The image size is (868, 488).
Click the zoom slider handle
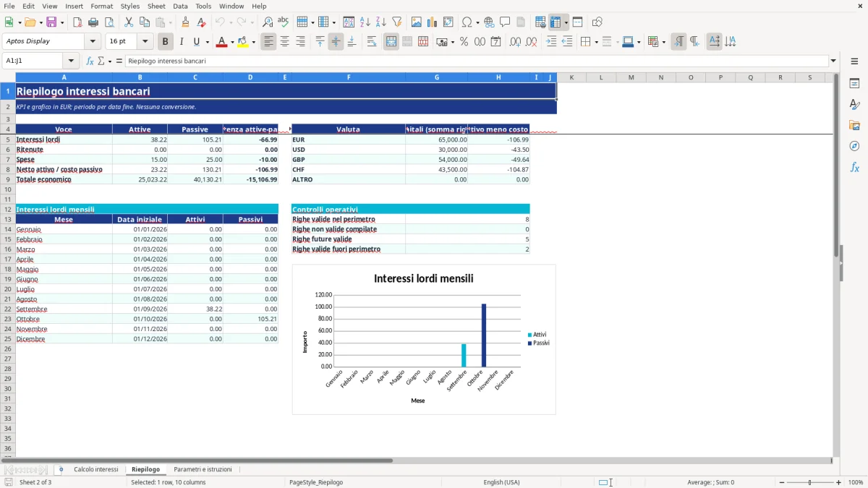point(810,482)
